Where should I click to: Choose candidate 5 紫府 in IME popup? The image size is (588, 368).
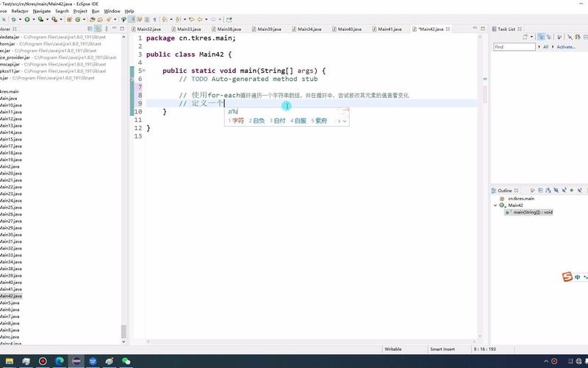pos(319,121)
